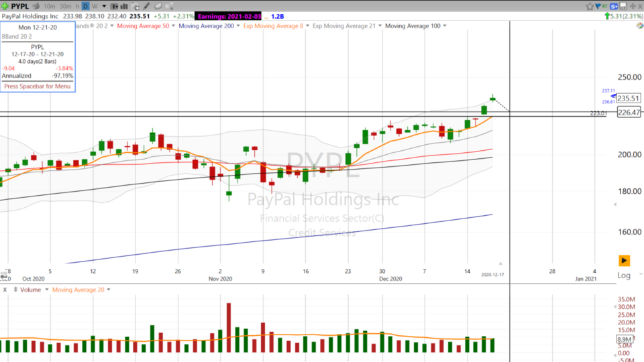Open Exp Moving Average 21 dropdown
Image resolution: width=644 pixels, height=362 pixels.
coord(380,26)
